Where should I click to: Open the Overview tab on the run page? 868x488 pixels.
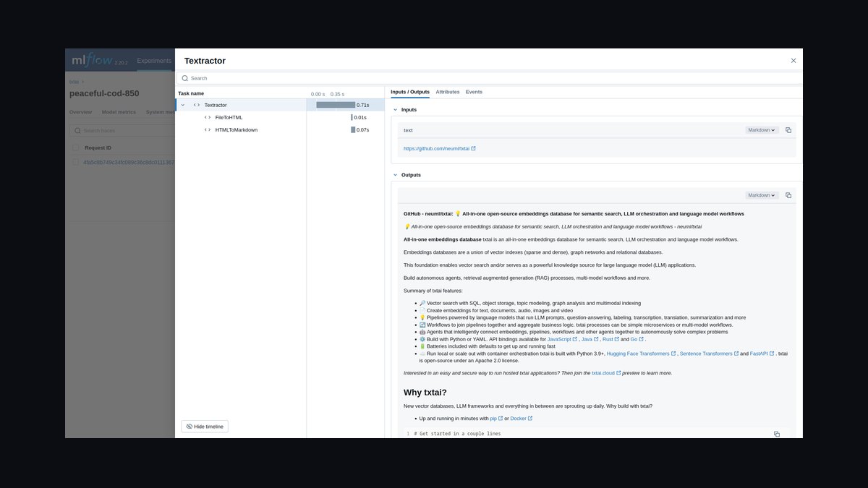[x=80, y=112]
